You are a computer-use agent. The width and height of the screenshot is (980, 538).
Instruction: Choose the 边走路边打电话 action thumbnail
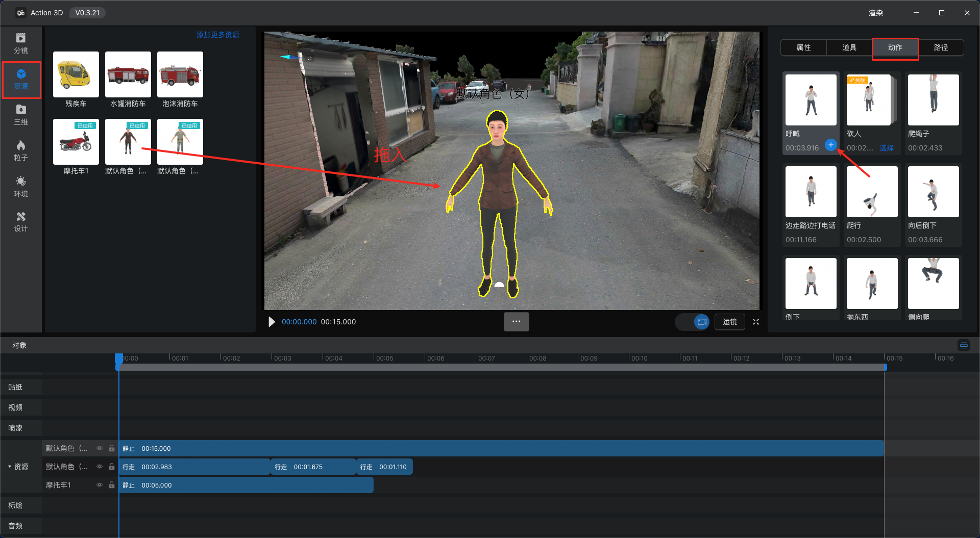(x=811, y=192)
